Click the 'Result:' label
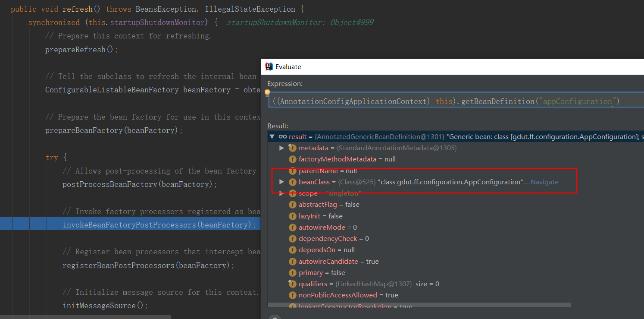Viewport: 644px width, 319px height. [x=278, y=126]
